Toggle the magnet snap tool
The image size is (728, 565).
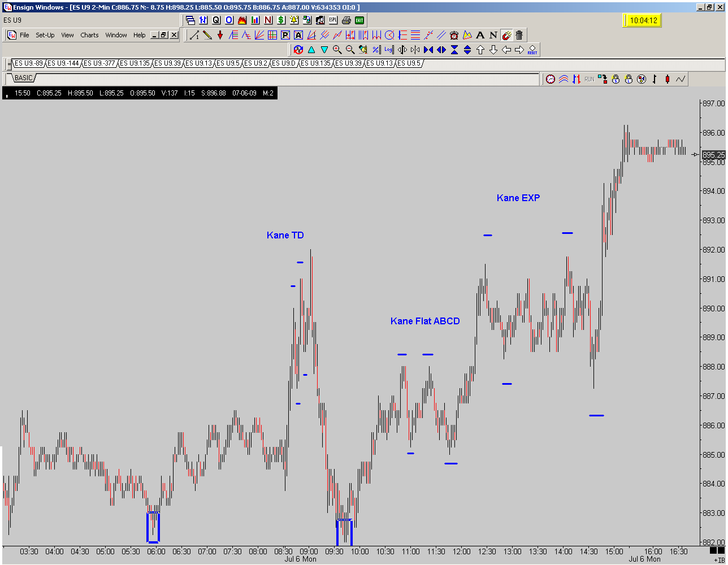point(506,35)
